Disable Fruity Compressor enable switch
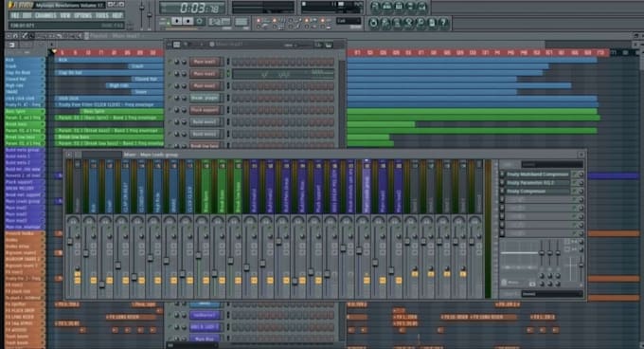 575,192
